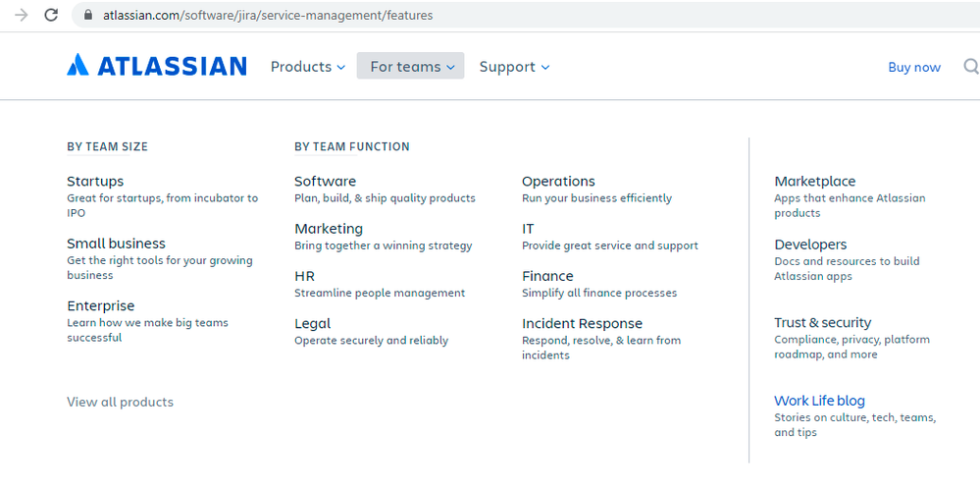980x490 pixels.
Task: Open Trust & security page
Action: click(x=822, y=322)
